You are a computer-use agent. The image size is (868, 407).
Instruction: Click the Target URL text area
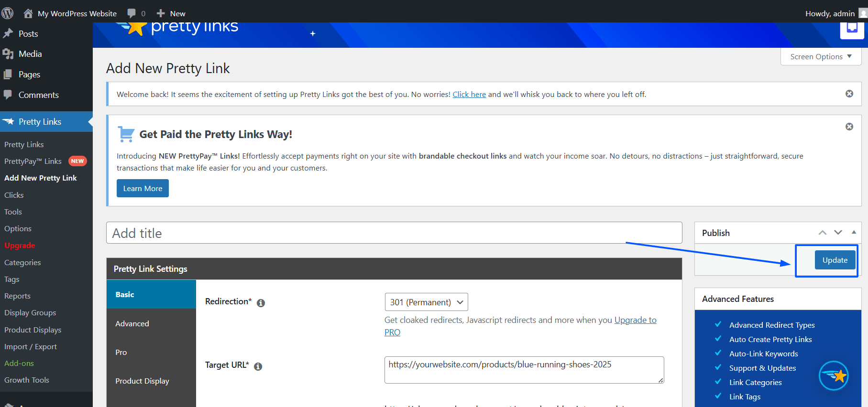pyautogui.click(x=524, y=370)
